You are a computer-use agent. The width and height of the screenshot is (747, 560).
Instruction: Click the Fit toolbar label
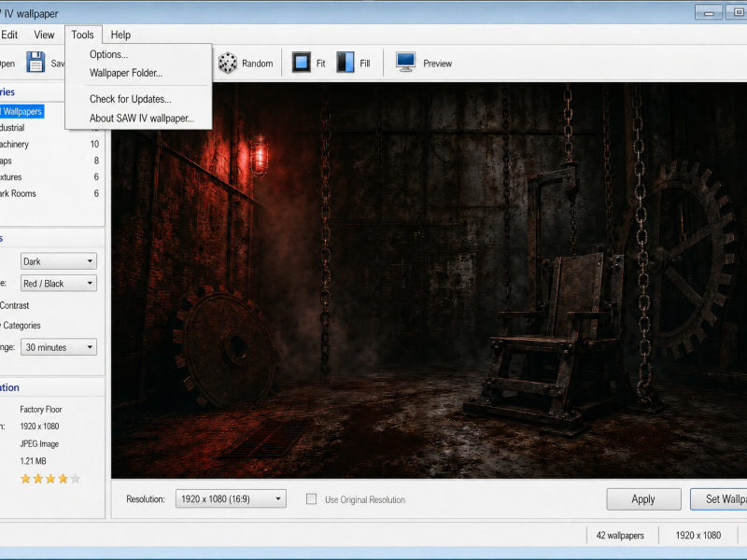click(x=320, y=63)
